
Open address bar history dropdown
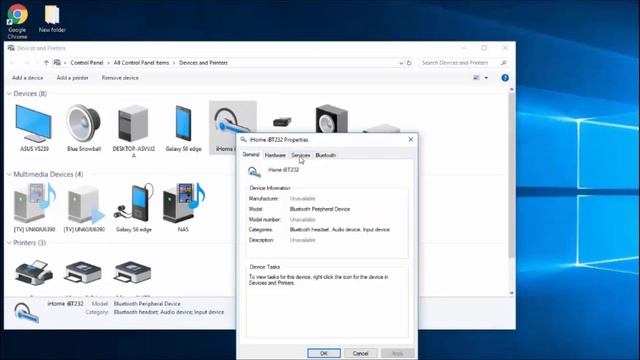(401, 63)
